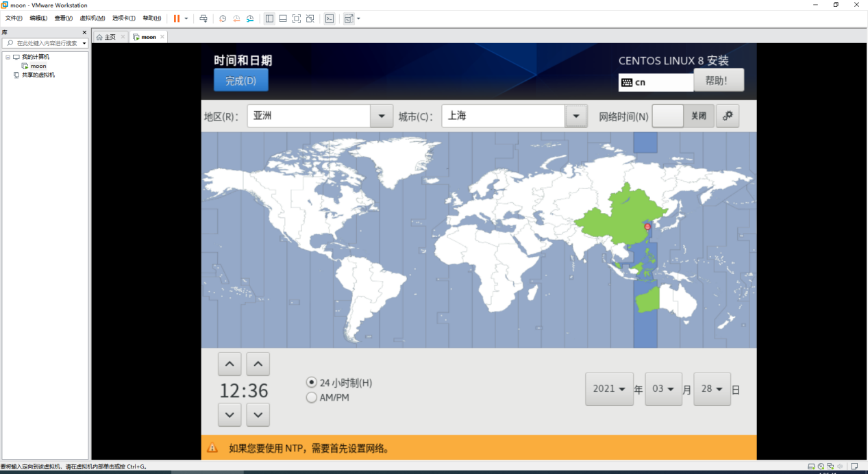Take a snapshot of this virtual machine
868x474 pixels.
[x=223, y=18]
